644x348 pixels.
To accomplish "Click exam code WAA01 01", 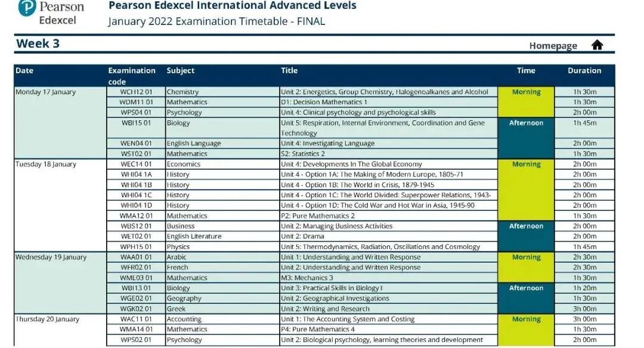I will 136,257.
